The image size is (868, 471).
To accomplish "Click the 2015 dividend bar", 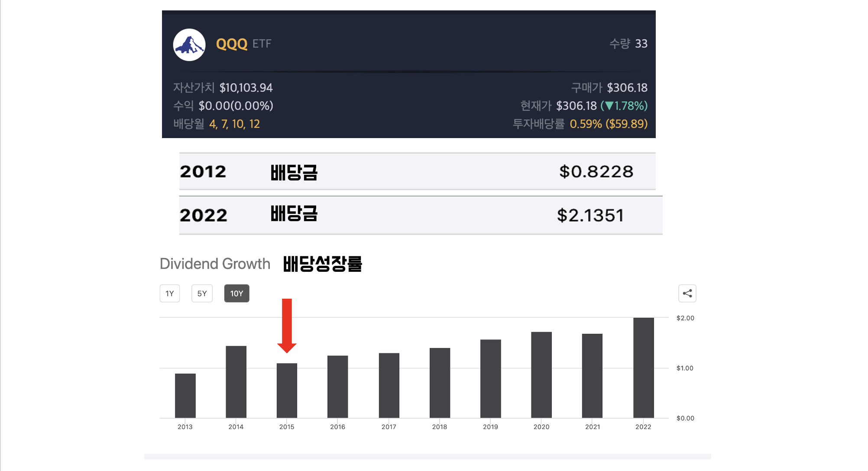I will point(287,390).
